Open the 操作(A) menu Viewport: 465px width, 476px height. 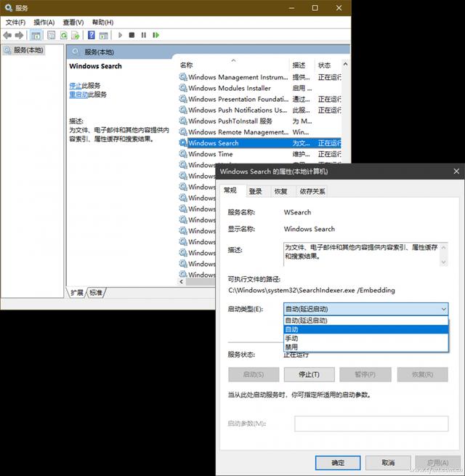pos(44,22)
